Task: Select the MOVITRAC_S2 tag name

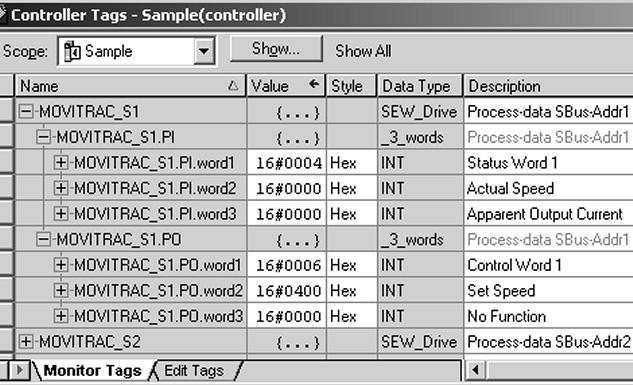Action: [x=90, y=342]
